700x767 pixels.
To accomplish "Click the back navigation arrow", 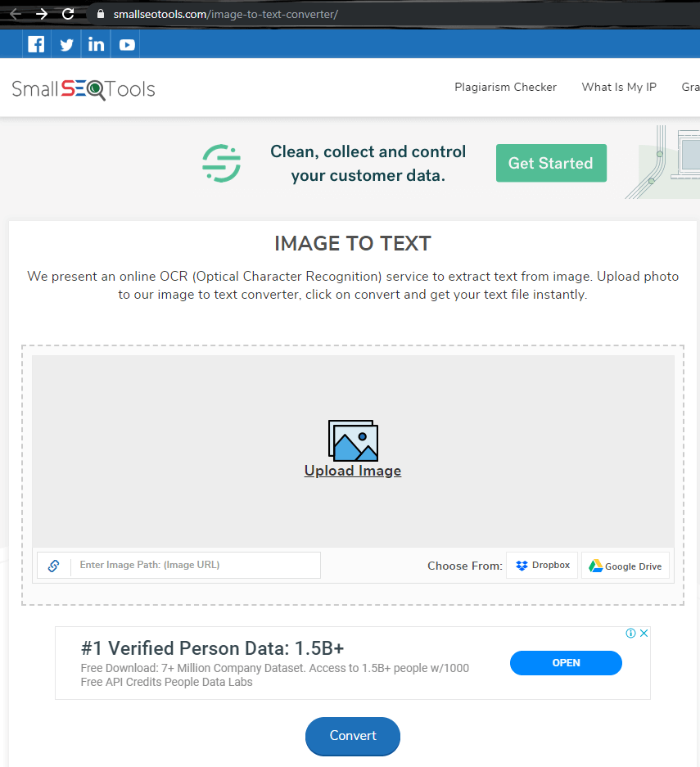I will 15,13.
